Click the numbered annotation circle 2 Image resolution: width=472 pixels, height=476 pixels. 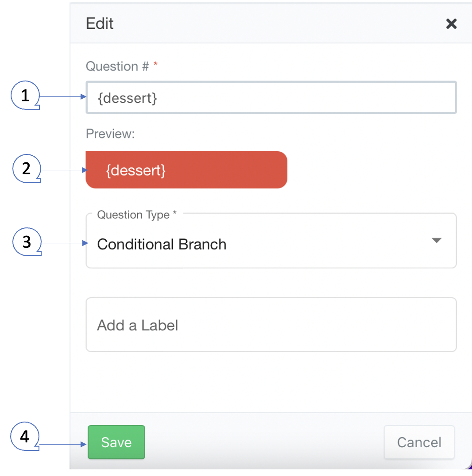pos(27,169)
